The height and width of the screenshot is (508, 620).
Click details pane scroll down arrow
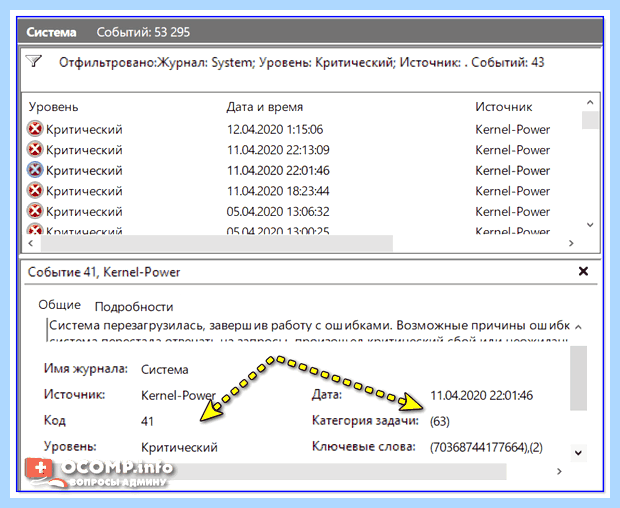(578, 453)
